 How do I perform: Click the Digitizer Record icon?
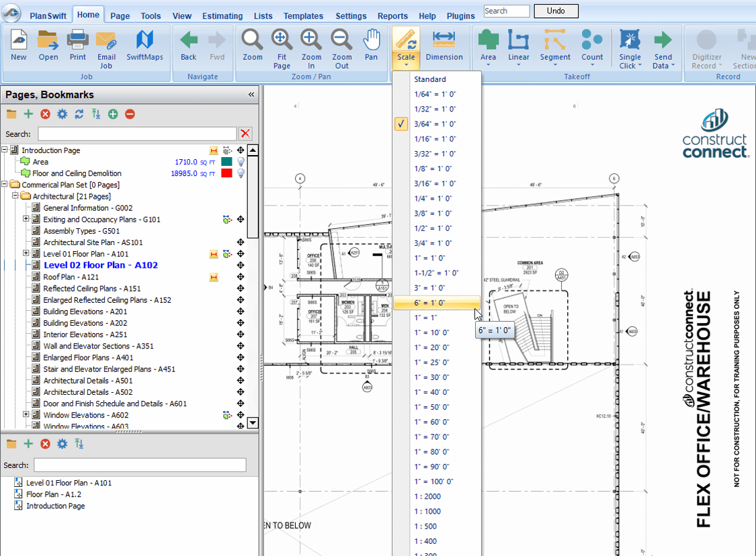coord(706,40)
